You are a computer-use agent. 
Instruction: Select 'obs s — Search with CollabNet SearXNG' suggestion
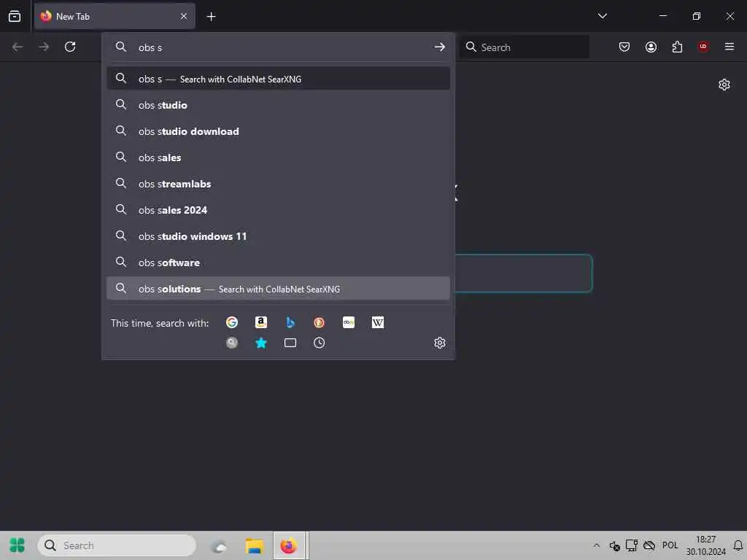278,79
